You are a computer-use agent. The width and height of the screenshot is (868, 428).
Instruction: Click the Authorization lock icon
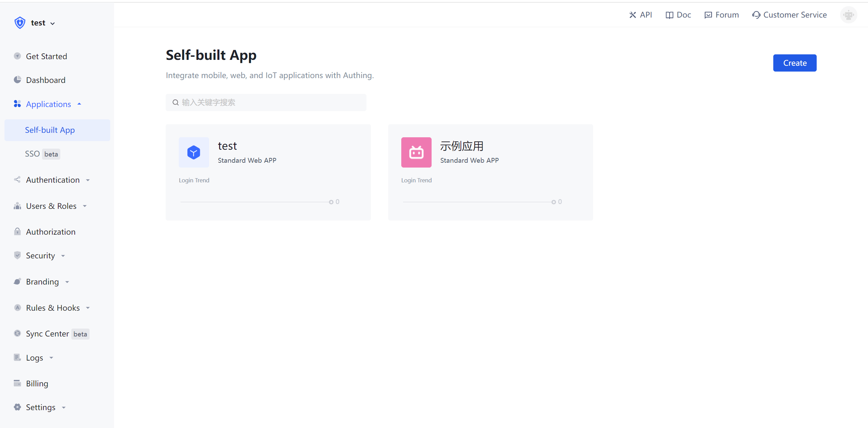point(17,232)
